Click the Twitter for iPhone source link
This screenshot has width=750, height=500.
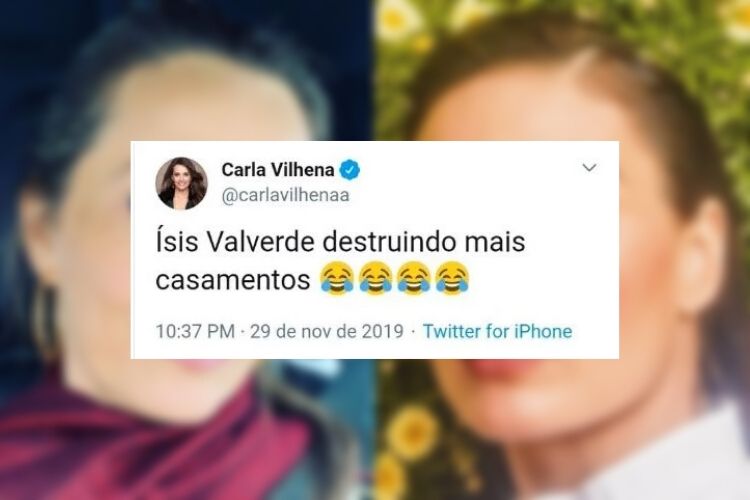(x=497, y=331)
